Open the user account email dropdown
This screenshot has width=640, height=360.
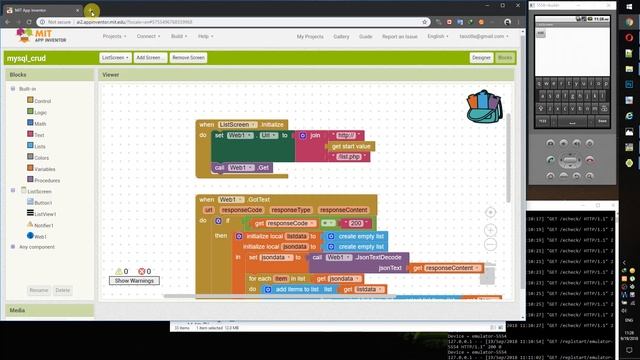point(484,36)
